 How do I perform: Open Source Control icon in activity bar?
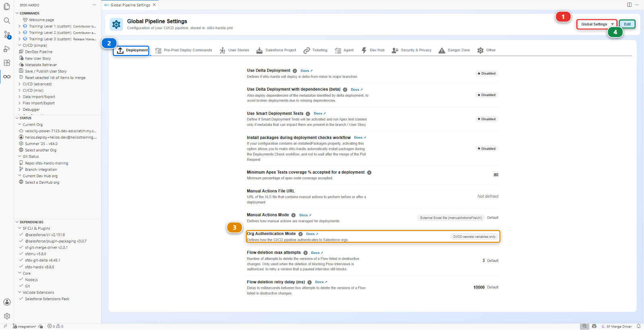(x=7, y=35)
